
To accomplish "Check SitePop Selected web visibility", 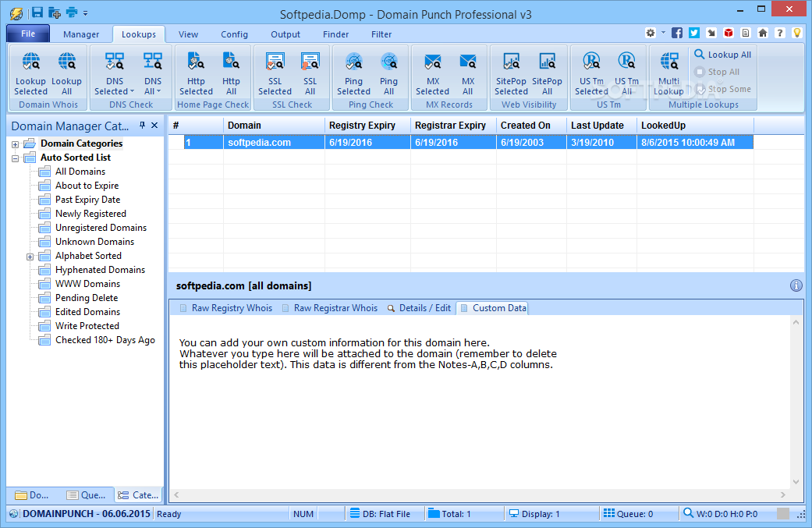I will 511,74.
